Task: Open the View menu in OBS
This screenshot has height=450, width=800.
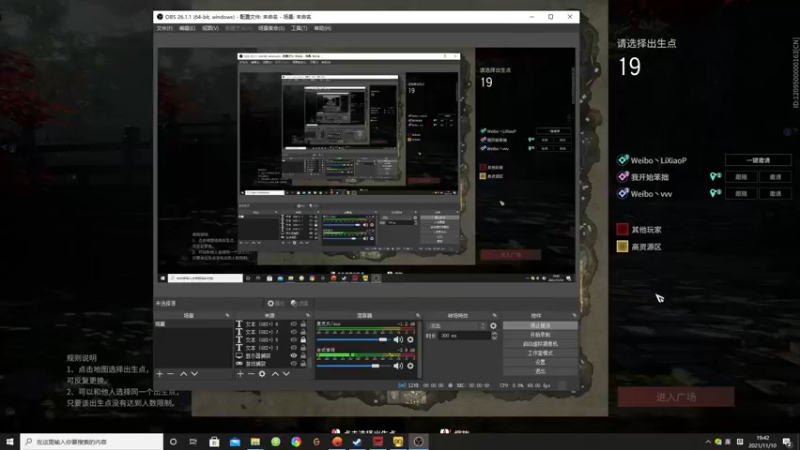Action: (210, 28)
